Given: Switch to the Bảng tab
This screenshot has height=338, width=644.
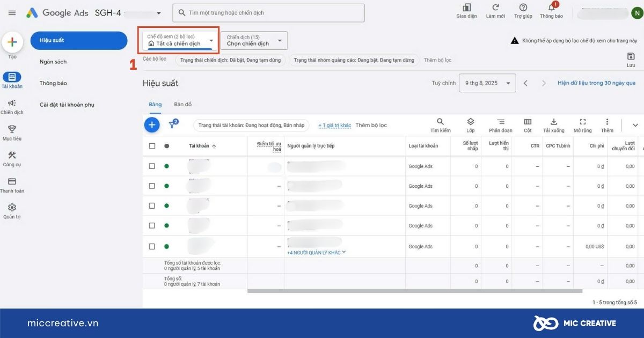Looking at the screenshot, I should point(155,104).
